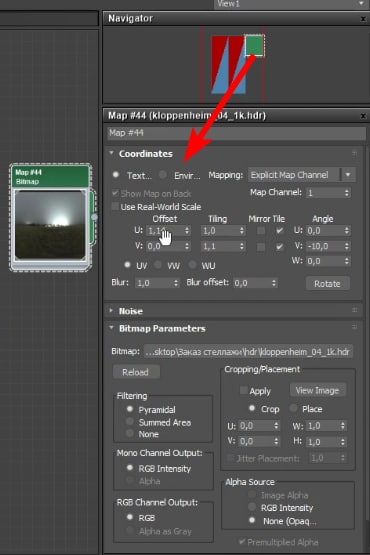Click the Noise rollout grip handle

(354, 310)
